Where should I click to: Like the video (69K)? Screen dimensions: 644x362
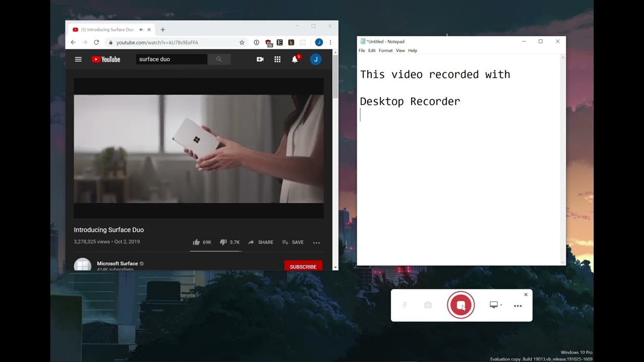tap(202, 242)
